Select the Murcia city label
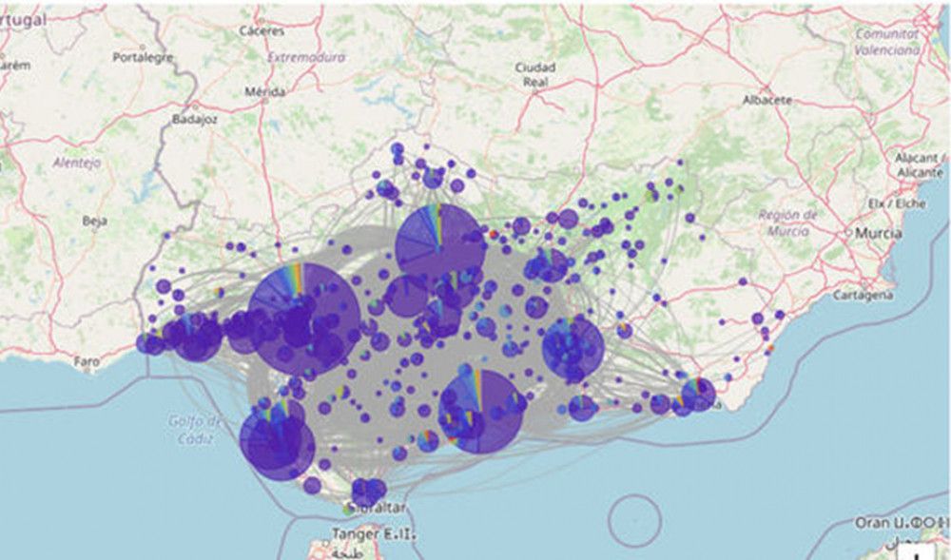Screen dimensions: 951x560 click(x=878, y=233)
